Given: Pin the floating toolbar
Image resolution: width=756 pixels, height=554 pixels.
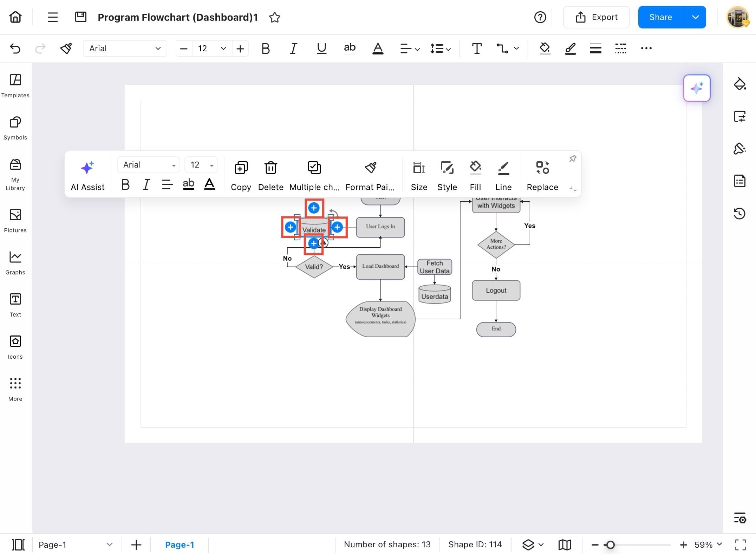Looking at the screenshot, I should [573, 159].
